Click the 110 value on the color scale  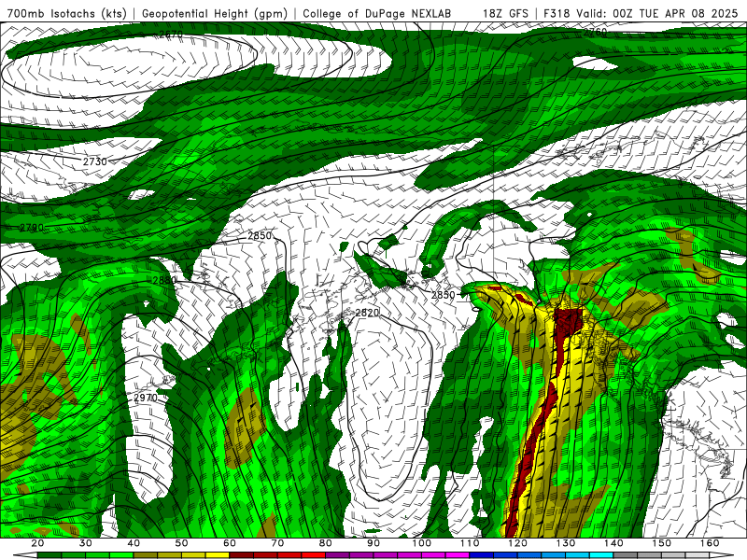470,543
